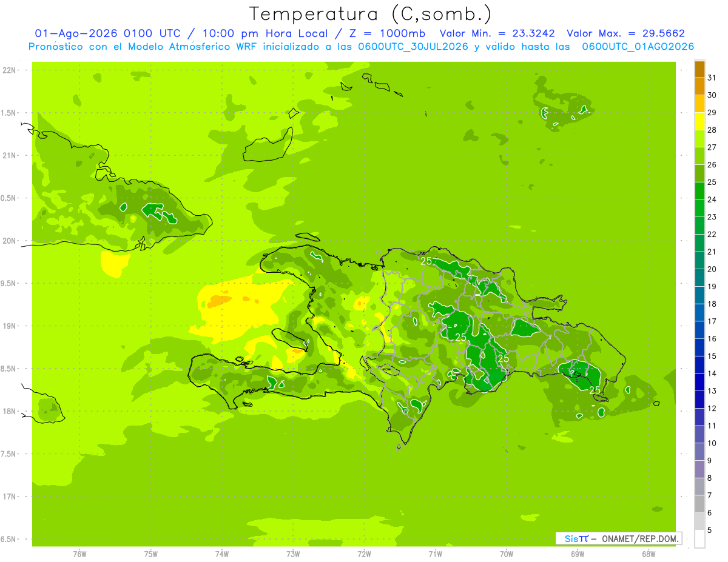This screenshot has width=728, height=562.
Task: Click the "ONAMET/REP.DOM." credit label
Action: tap(641, 538)
